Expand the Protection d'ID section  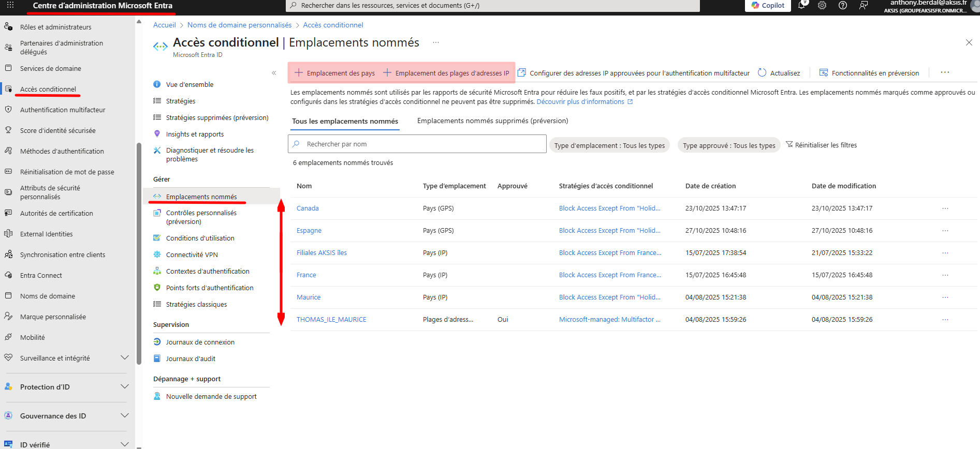[x=124, y=386]
